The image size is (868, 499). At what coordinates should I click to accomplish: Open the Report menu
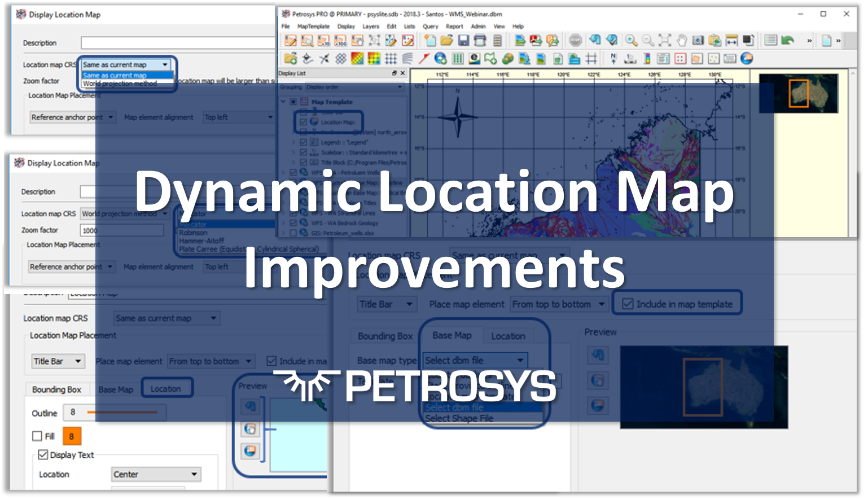[x=454, y=27]
